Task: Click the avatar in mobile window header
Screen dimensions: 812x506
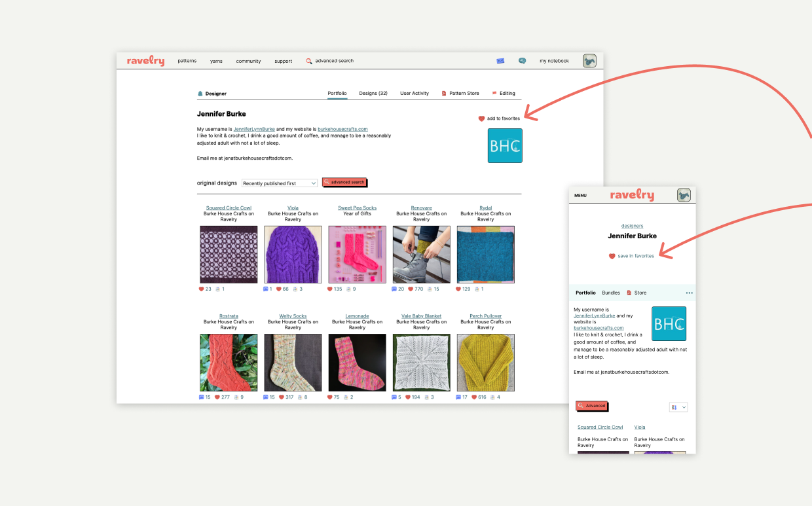Action: click(x=684, y=195)
